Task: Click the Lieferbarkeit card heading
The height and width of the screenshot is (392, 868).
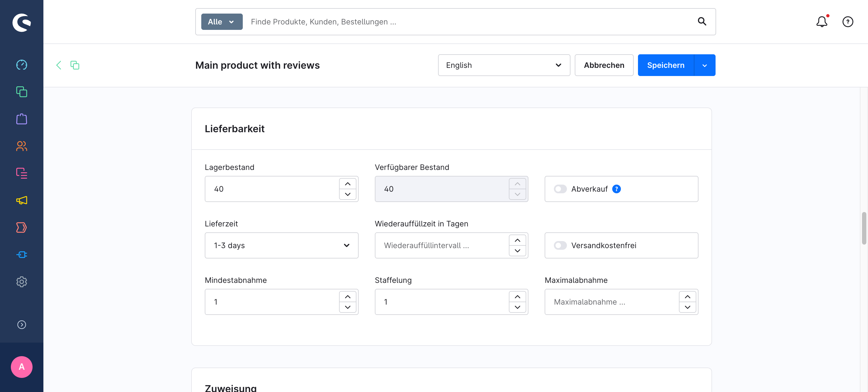Action: 235,129
